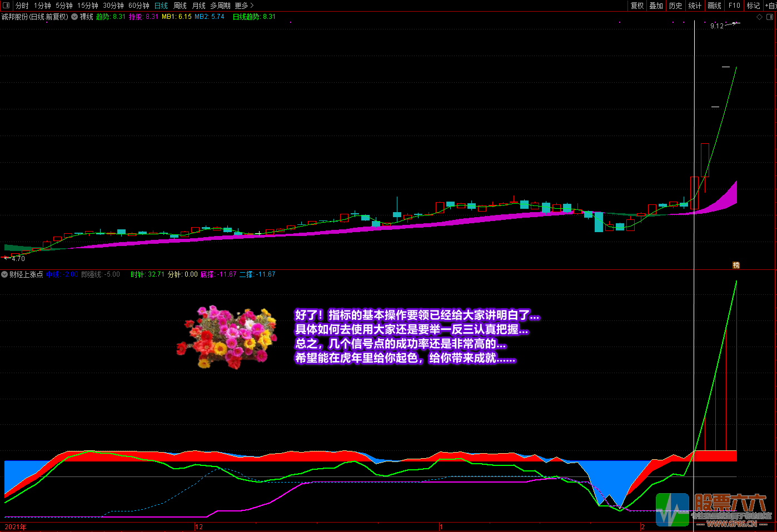Switch to the 分时 intraday tab
Viewport: 777px width, 532px height.
22,6
